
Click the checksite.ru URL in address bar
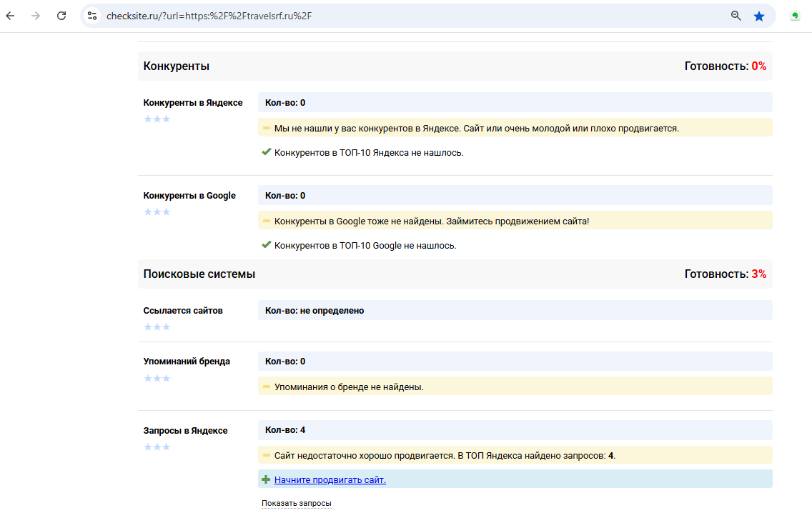pyautogui.click(x=209, y=16)
